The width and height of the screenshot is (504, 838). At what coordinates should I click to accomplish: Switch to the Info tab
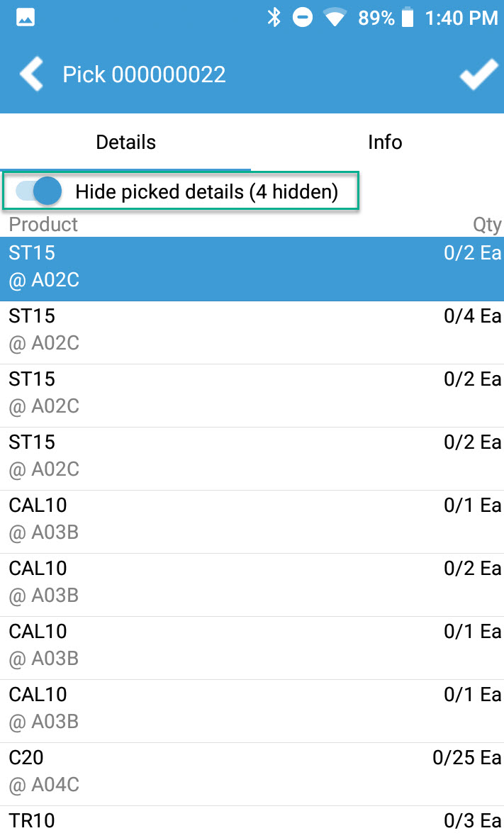click(x=385, y=142)
